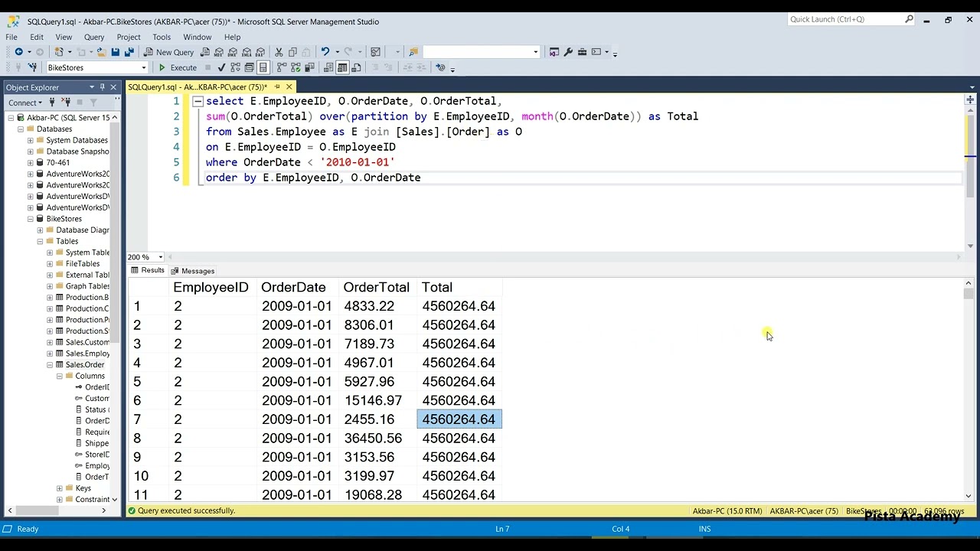
Task: Parse the query using the checkmark icon
Action: pos(221,67)
